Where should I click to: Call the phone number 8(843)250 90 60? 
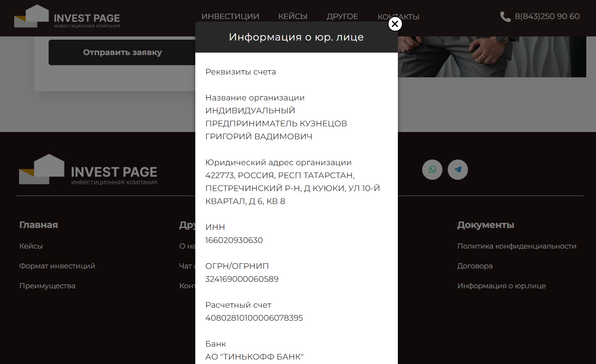[547, 17]
